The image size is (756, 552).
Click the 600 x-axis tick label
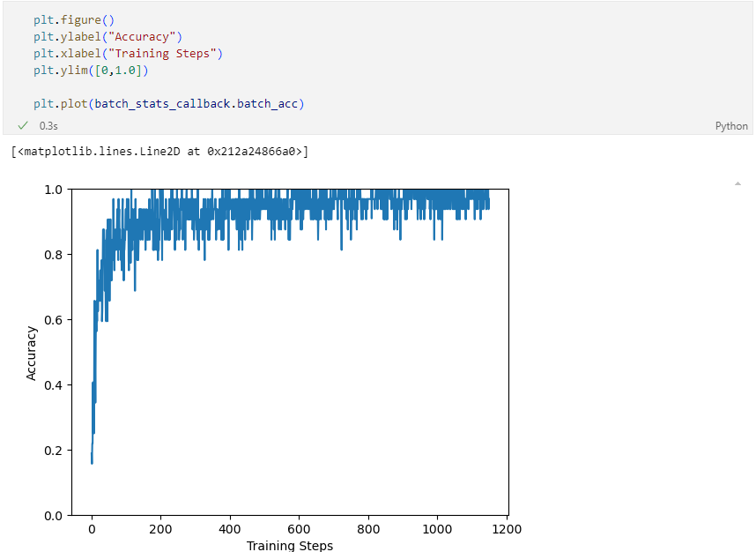pyautogui.click(x=299, y=529)
